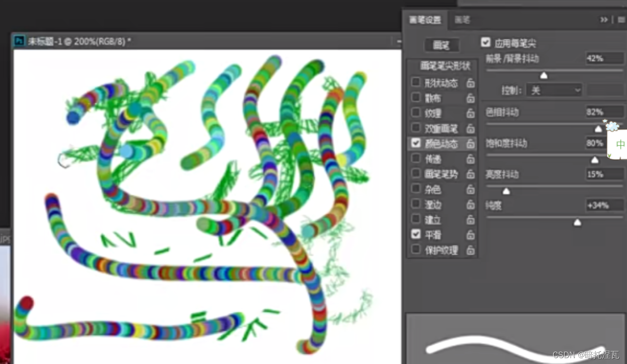Enable the 建立 checkbox
Viewport: 627px width, 364px height.
pyautogui.click(x=416, y=219)
